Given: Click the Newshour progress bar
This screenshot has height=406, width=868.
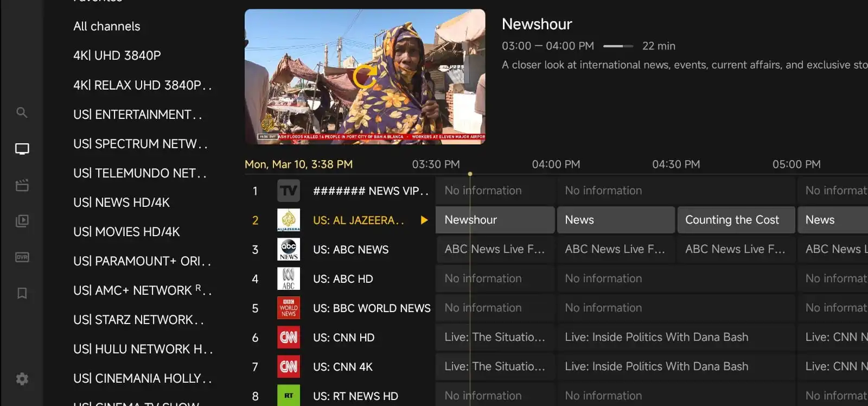Looking at the screenshot, I should (x=618, y=46).
